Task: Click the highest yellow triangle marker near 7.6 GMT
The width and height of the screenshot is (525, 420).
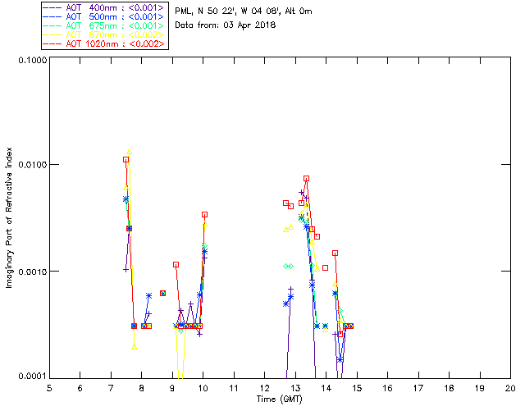Action: coord(130,152)
